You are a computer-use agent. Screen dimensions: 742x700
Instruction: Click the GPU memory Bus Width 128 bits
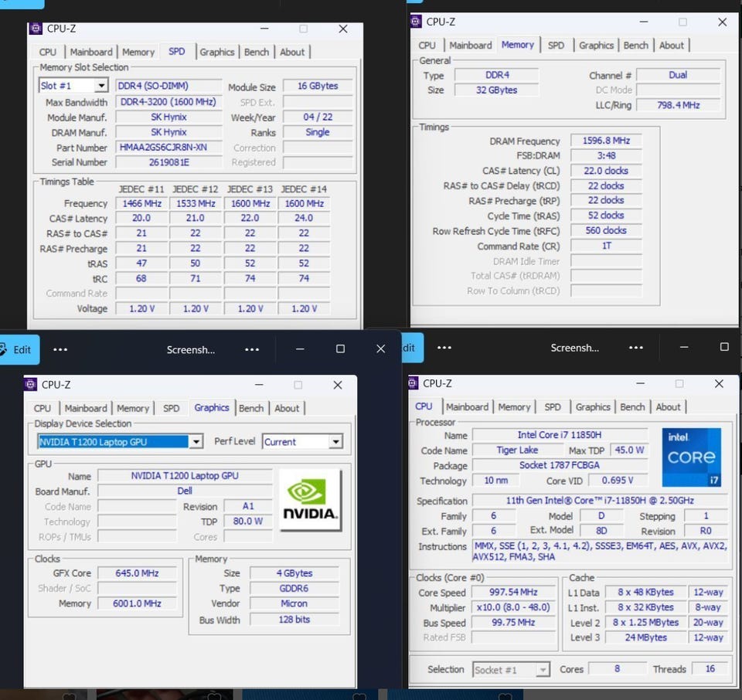[294, 619]
